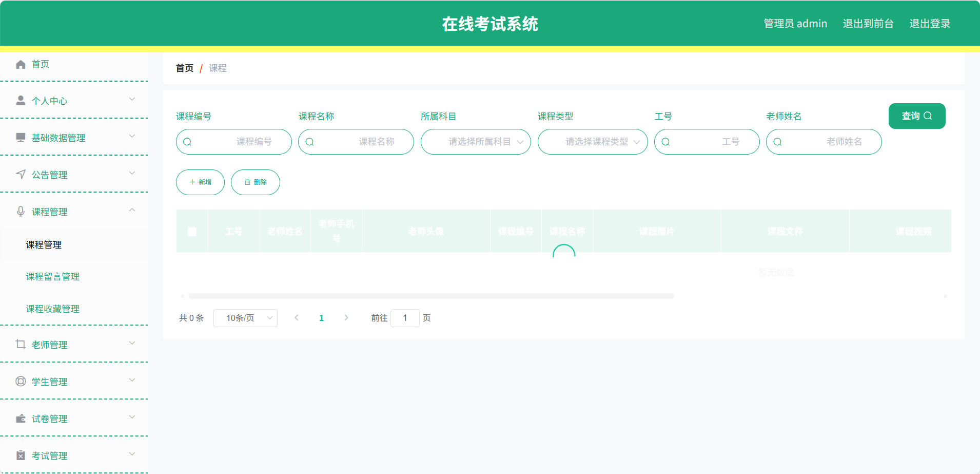The height and width of the screenshot is (474, 980).
Task: Click 个人中心 sidebar label
Action: pos(49,101)
